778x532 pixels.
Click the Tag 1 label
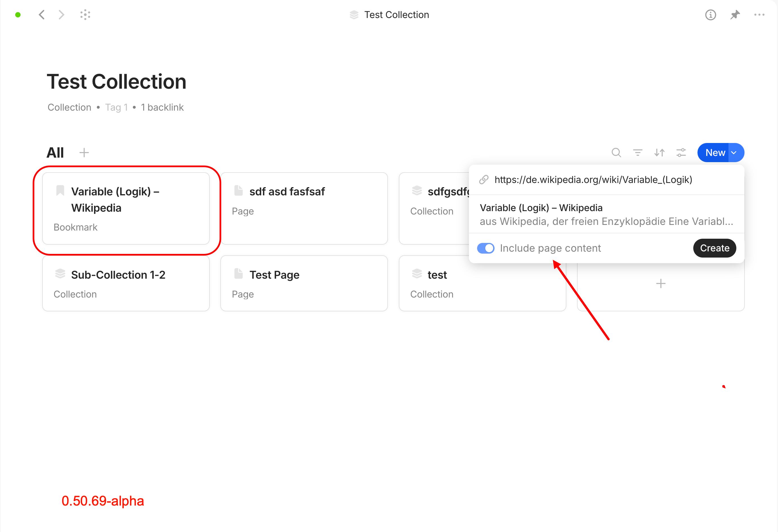point(117,108)
